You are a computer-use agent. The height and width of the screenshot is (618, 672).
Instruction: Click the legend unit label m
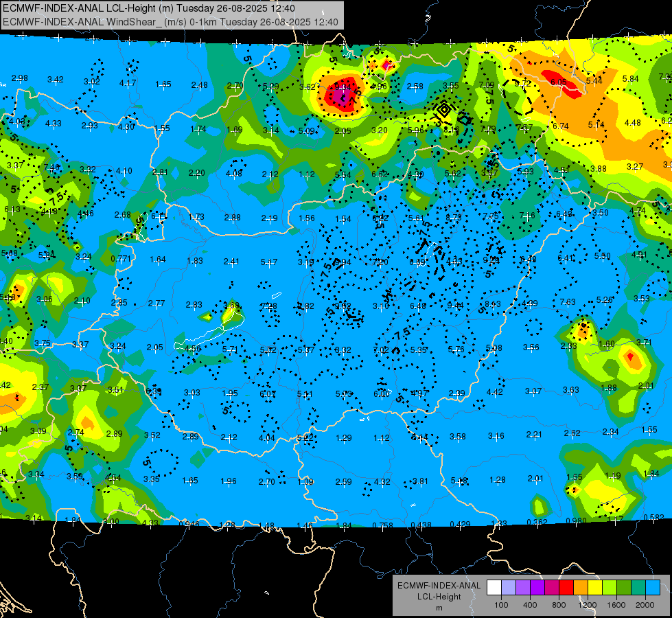tap(439, 608)
